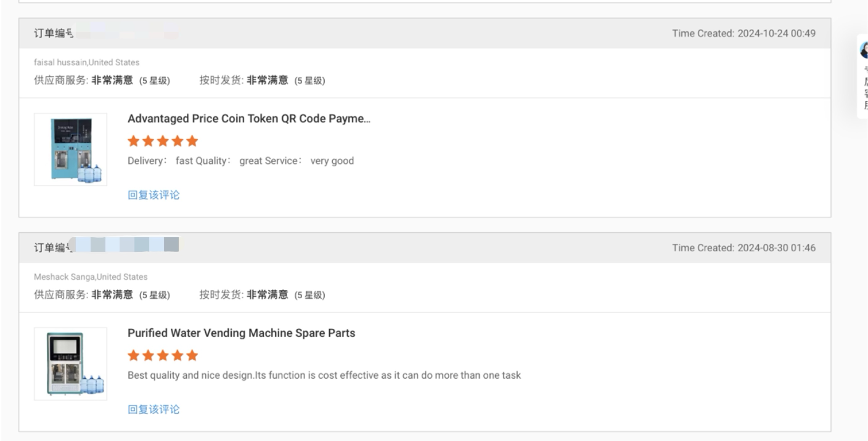868x441 pixels.
Task: Click Time Created 2024-10-24 00:49
Action: (743, 33)
